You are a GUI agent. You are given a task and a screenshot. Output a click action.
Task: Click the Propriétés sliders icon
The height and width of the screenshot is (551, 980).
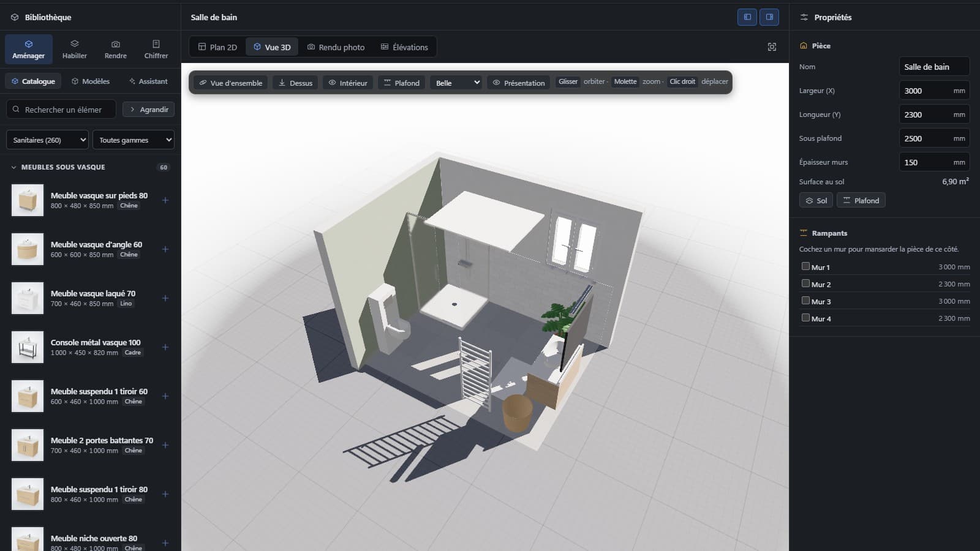pos(804,17)
